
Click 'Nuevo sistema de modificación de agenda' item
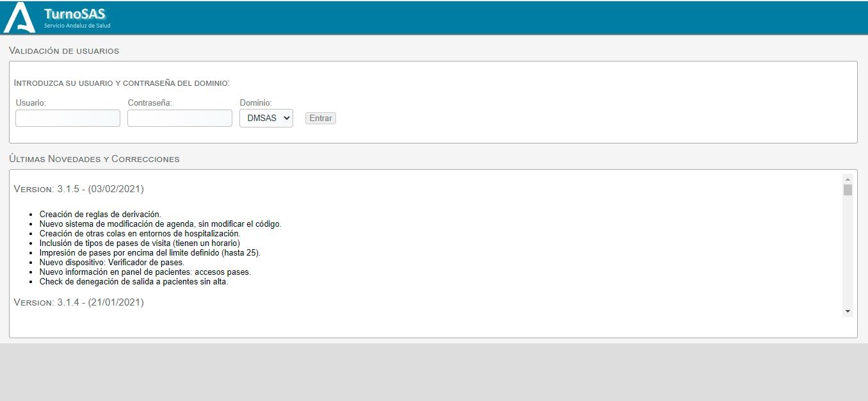161,224
